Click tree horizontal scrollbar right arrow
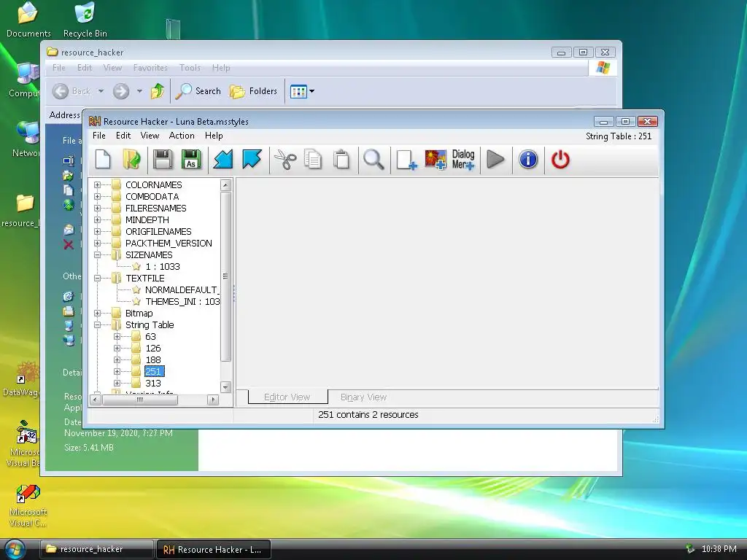Image resolution: width=747 pixels, height=560 pixels. click(213, 400)
